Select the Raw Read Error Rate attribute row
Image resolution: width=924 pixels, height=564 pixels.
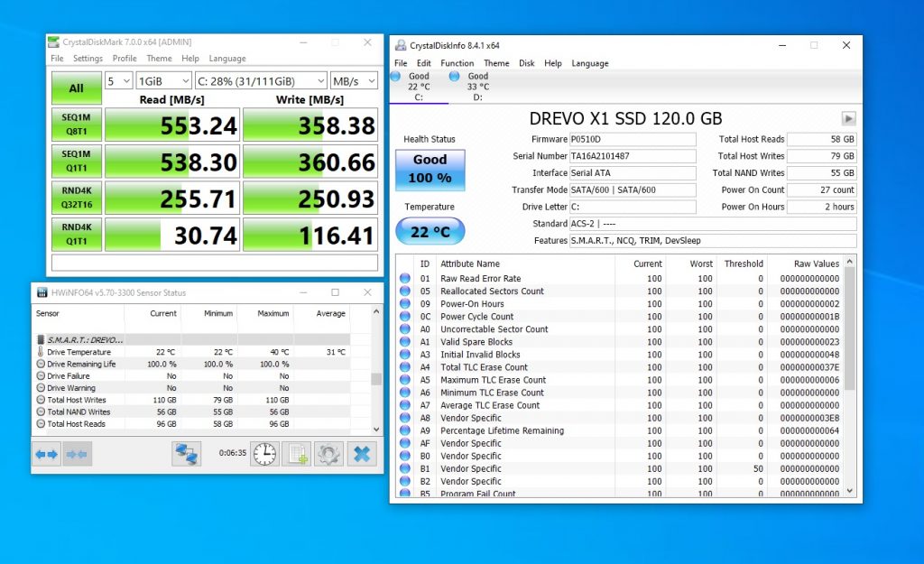[x=620, y=278]
